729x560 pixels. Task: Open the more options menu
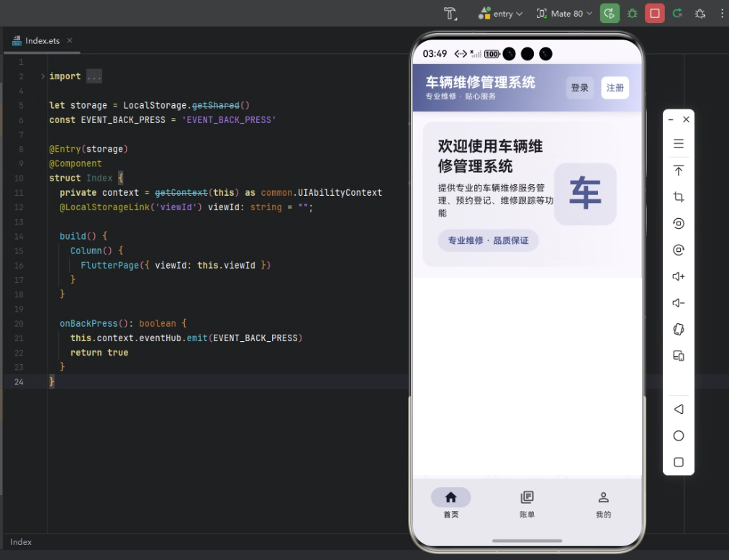click(x=722, y=14)
